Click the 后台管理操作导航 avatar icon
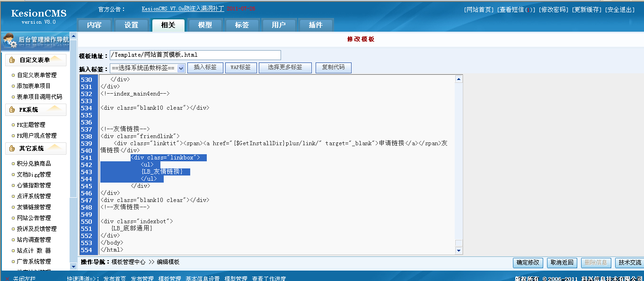Viewport: 644px width, 281px height. pyautogui.click(x=9, y=41)
